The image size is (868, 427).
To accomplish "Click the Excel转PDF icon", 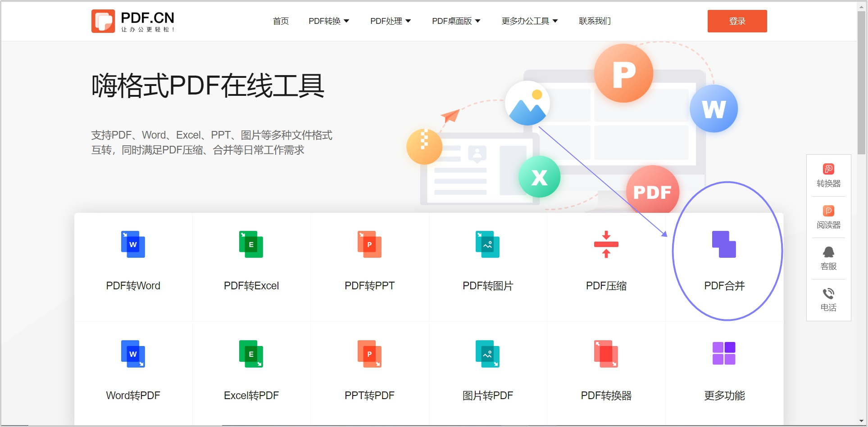I will click(251, 354).
